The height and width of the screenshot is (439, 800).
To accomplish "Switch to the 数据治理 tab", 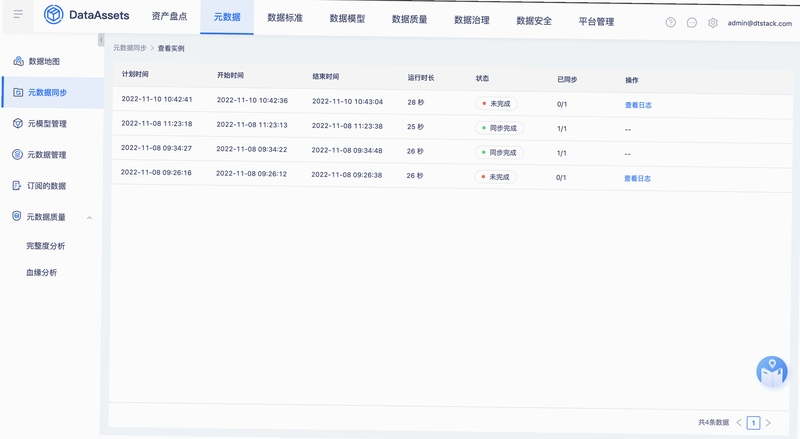I will point(472,20).
